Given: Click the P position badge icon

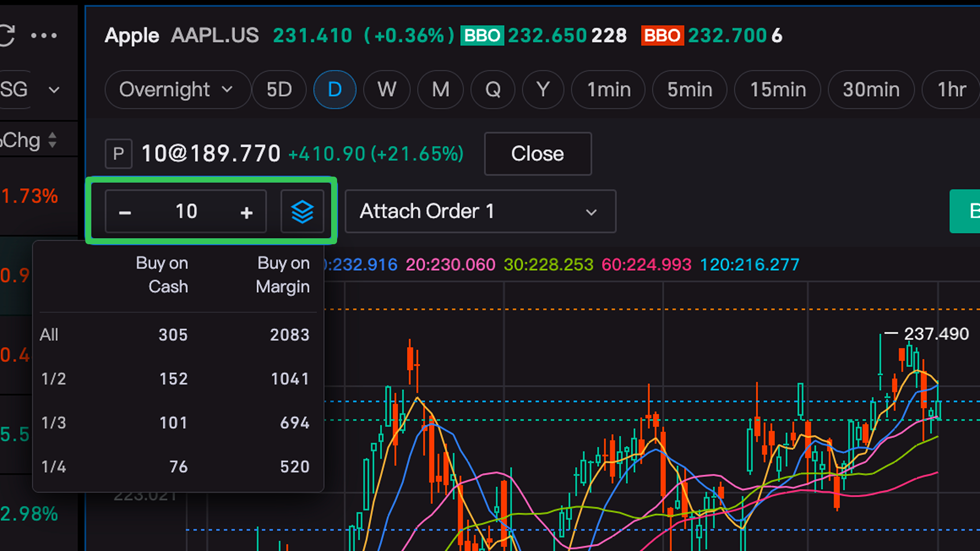Looking at the screenshot, I should [118, 154].
